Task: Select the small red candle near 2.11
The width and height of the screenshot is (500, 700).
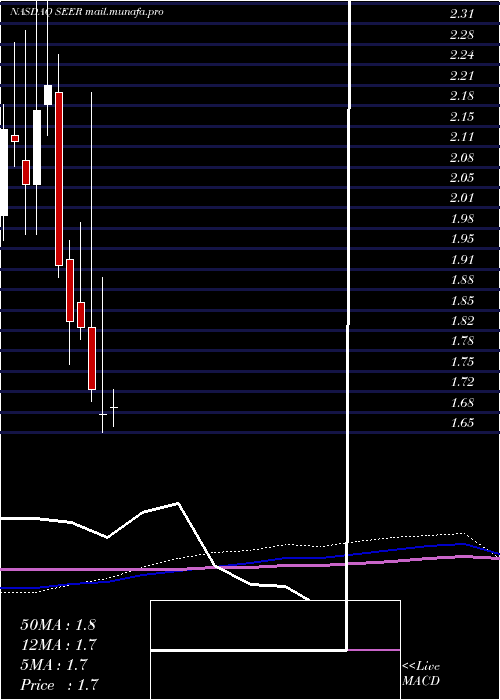Action: 15,139
